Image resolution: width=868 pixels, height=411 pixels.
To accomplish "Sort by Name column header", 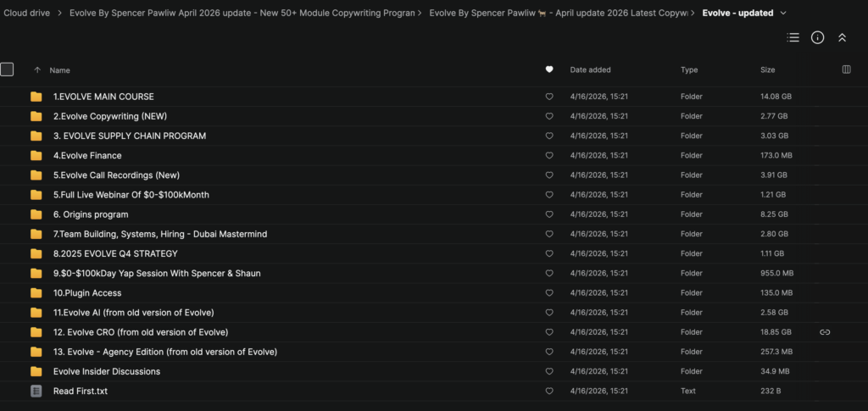I will [x=60, y=70].
